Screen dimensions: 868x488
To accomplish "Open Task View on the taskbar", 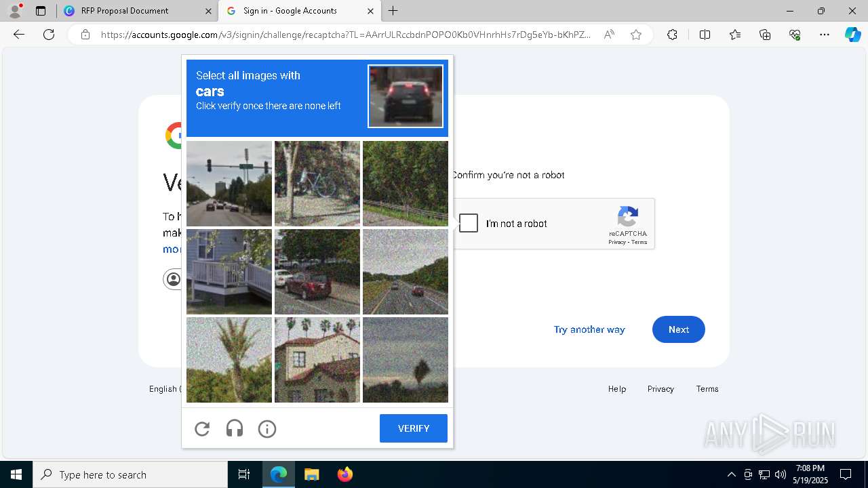I will [x=244, y=474].
